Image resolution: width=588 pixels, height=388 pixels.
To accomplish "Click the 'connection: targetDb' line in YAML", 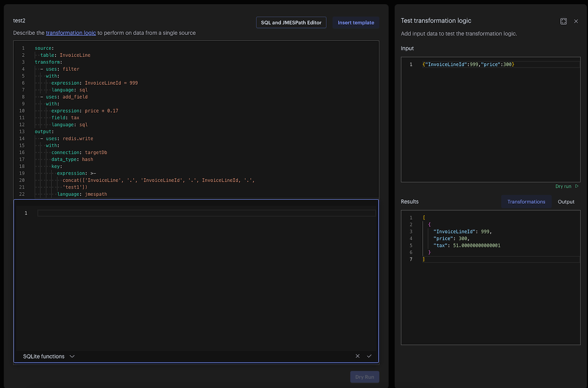I will [x=79, y=152].
